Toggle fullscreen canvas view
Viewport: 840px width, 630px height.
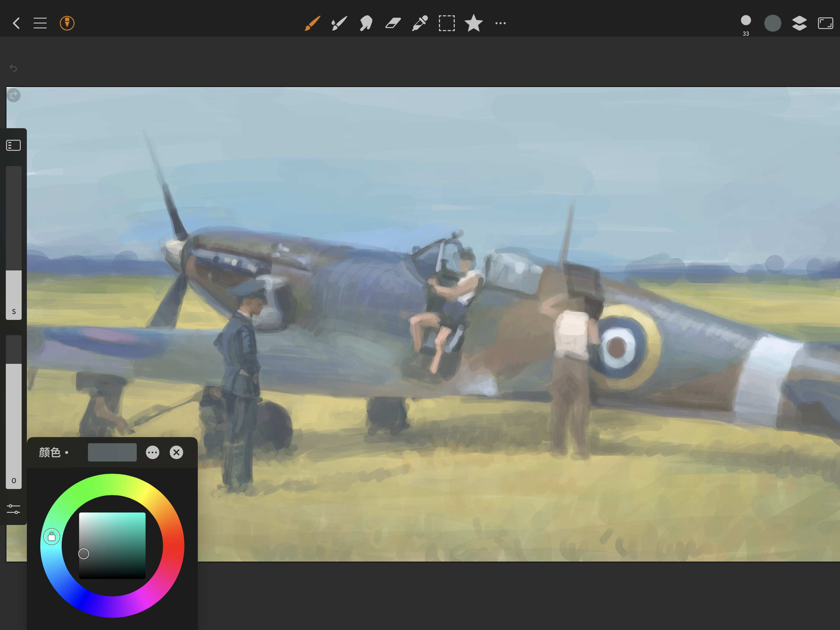click(x=825, y=23)
